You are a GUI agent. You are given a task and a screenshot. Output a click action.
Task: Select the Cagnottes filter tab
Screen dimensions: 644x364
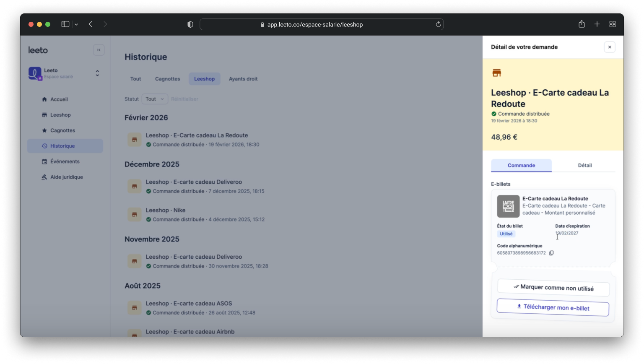(x=167, y=79)
